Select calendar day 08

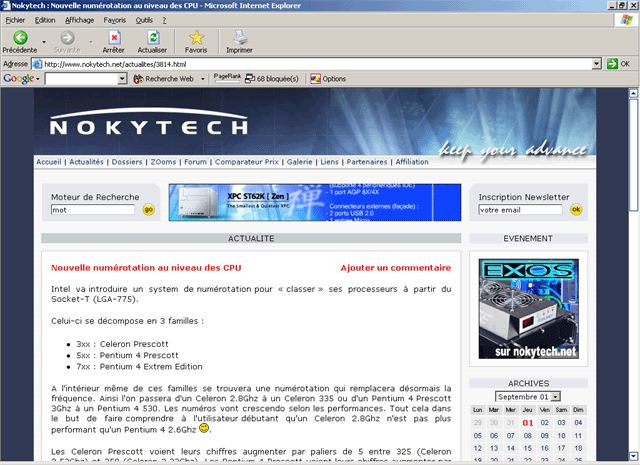[x=528, y=436]
